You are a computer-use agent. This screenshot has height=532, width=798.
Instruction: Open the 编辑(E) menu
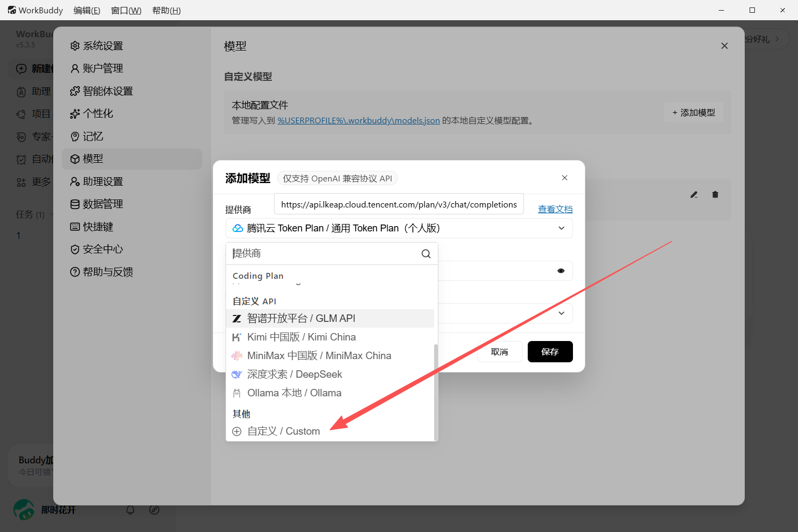tap(87, 10)
